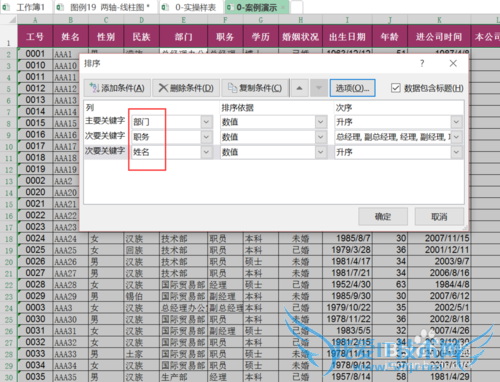Select the 出生日期 header cell
500x382 pixels.
[x=347, y=36]
